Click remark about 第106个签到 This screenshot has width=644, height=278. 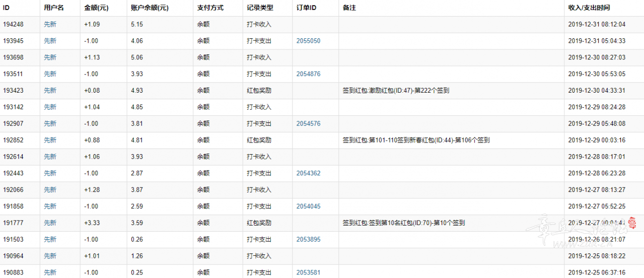416,140
